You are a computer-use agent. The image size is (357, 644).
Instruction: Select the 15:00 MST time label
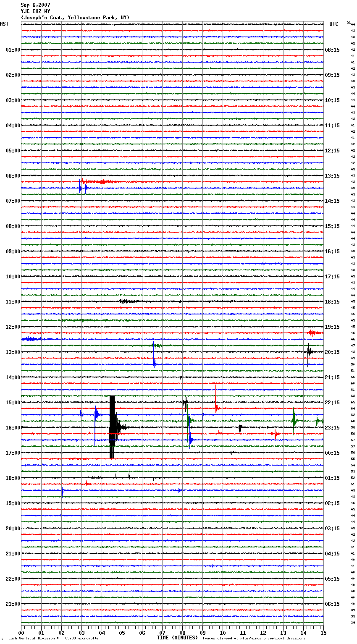coord(13,403)
